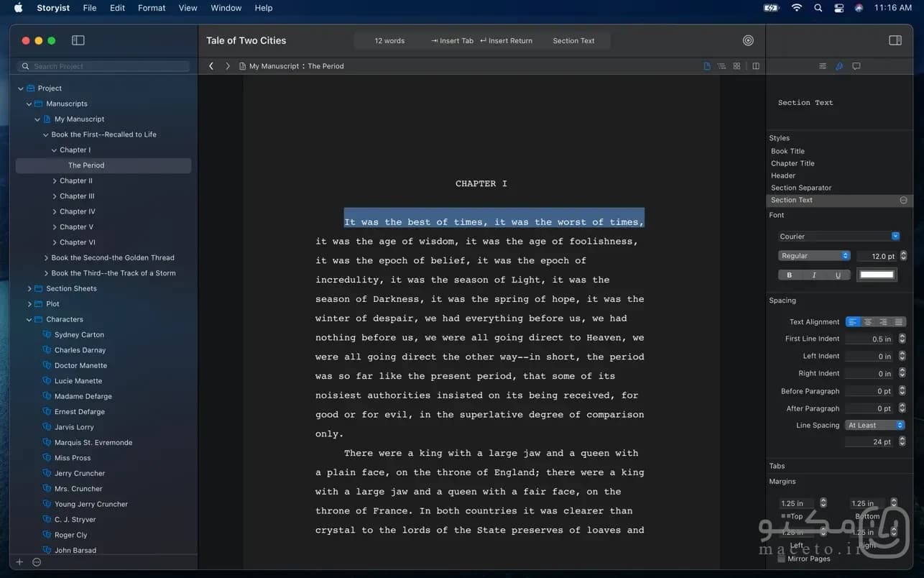
Task: Switch to index card grid view
Action: pos(736,66)
